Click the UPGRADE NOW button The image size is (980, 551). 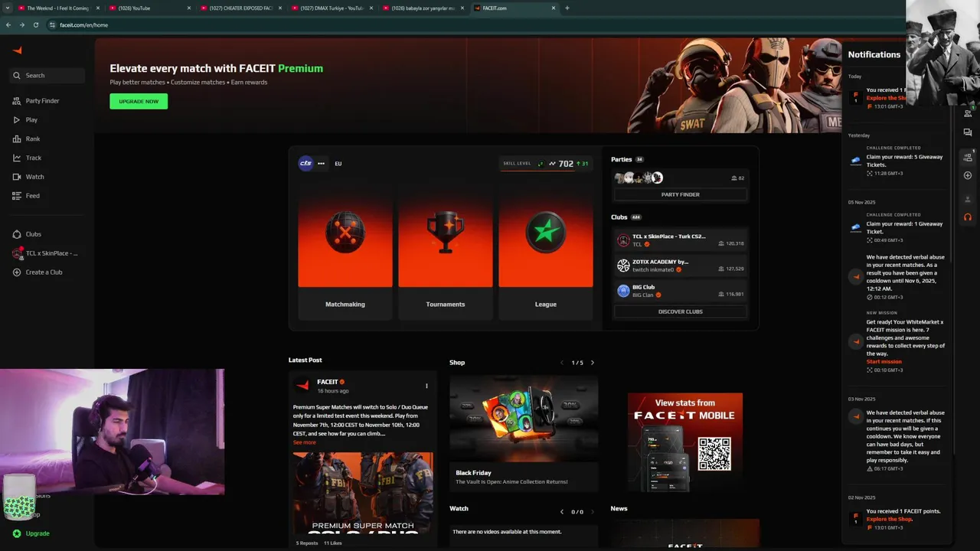(x=139, y=101)
